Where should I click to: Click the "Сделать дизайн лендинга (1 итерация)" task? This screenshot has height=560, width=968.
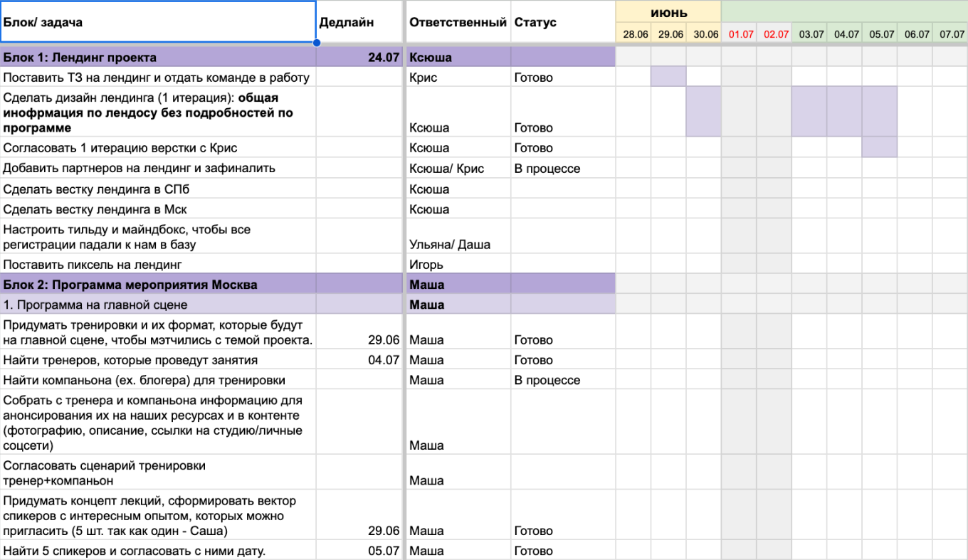(158, 112)
